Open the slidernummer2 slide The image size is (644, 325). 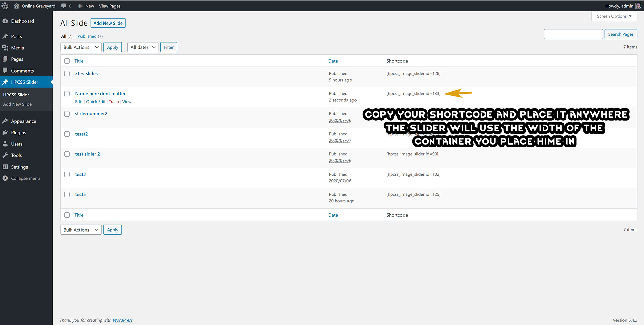[x=91, y=113]
